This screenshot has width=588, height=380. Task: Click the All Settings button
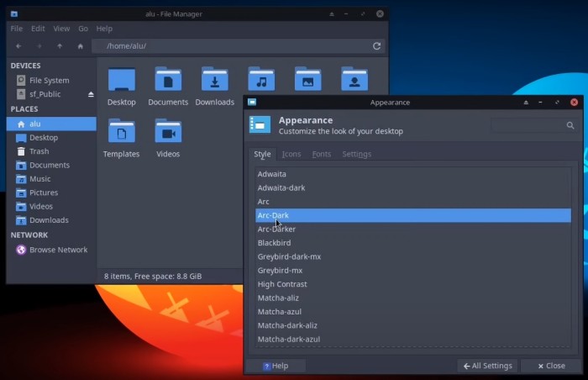pos(487,366)
